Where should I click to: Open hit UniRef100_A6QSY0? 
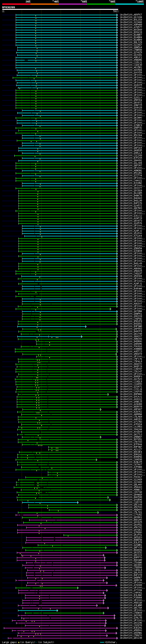point(131,364)
